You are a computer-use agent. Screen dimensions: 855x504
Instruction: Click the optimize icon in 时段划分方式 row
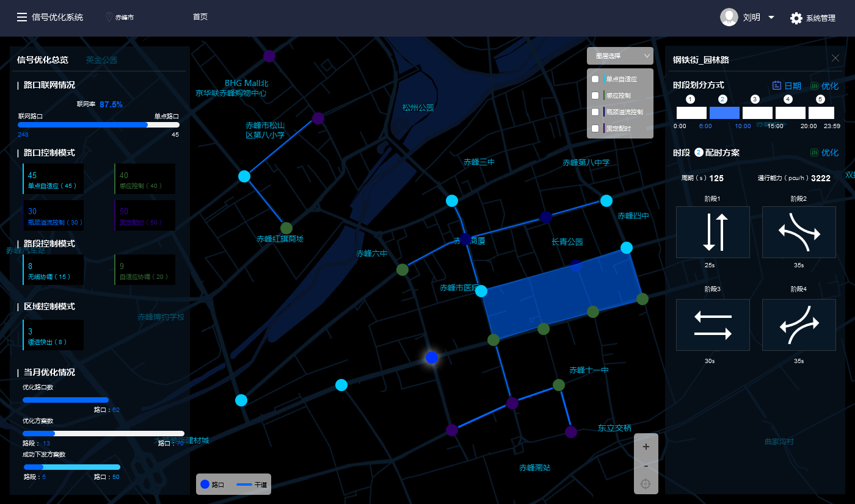click(x=814, y=86)
